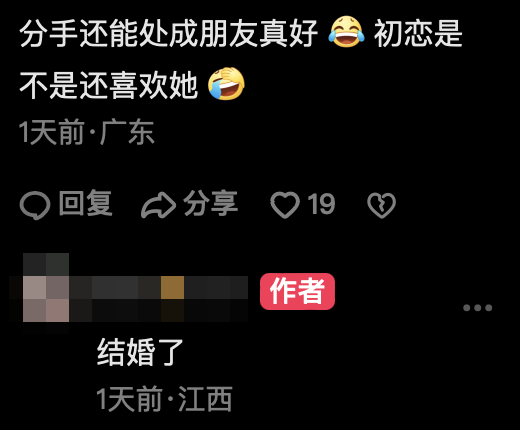
Task: Click the 1天前·江西 timestamp
Action: coord(164,399)
